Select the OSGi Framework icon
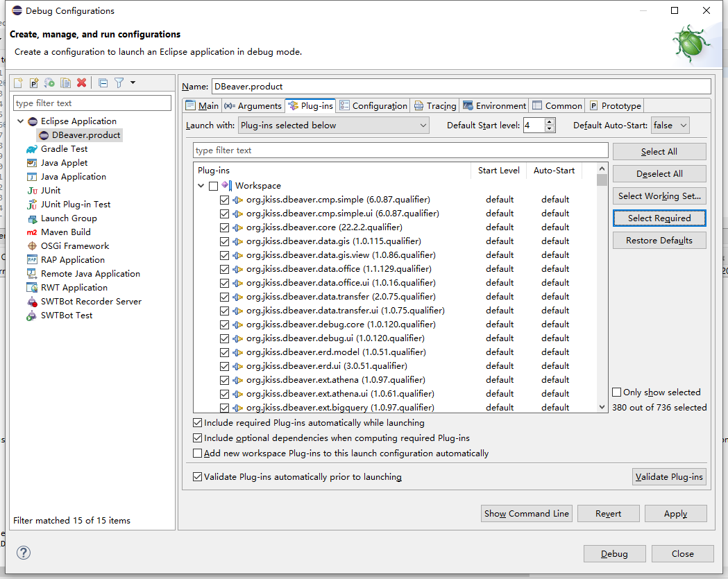The width and height of the screenshot is (728, 579). point(31,246)
